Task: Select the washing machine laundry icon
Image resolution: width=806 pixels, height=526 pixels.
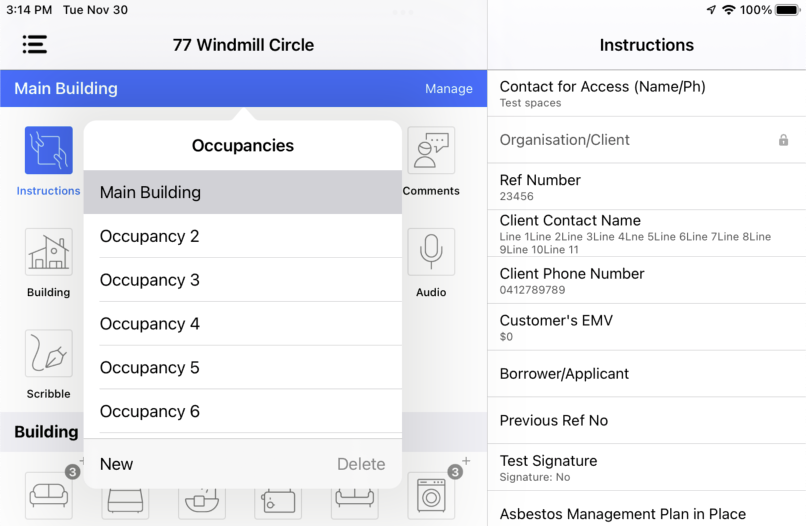Action: click(431, 496)
